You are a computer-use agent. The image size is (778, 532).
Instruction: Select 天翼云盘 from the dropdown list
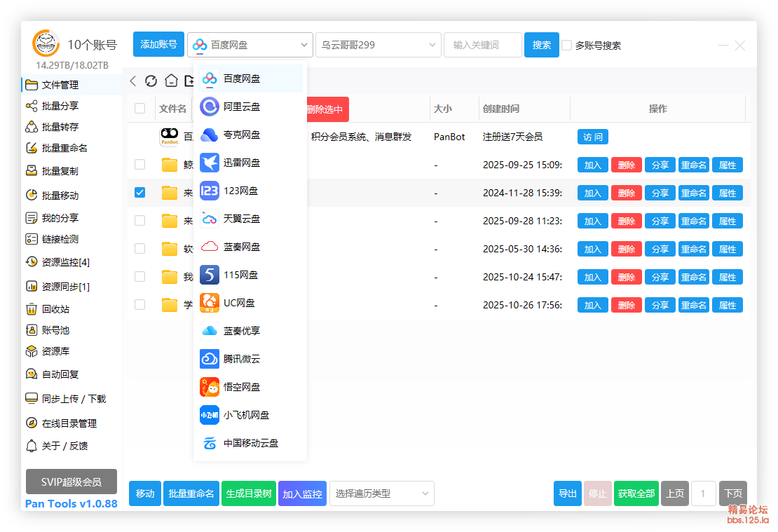tap(250, 219)
